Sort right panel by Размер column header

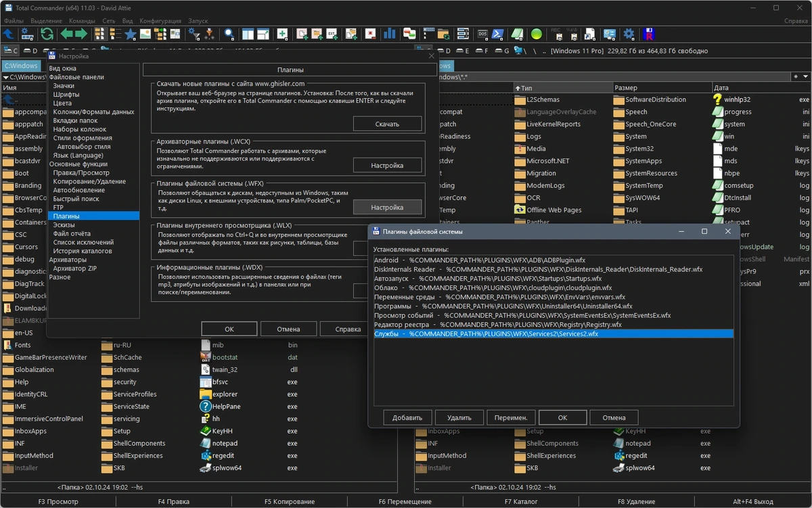[662, 88]
